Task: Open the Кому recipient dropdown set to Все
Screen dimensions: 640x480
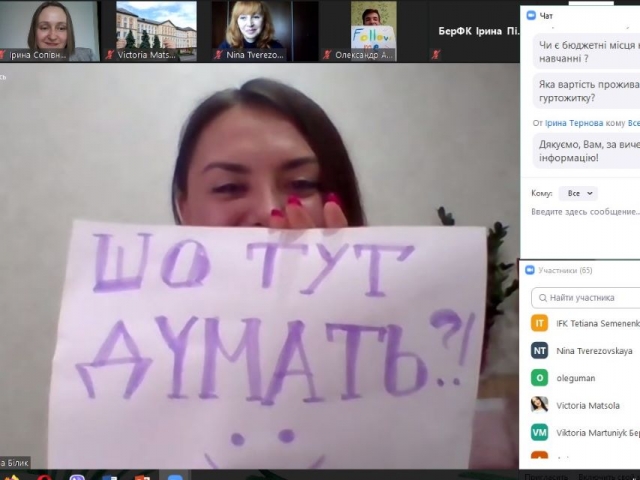Action: [x=578, y=193]
